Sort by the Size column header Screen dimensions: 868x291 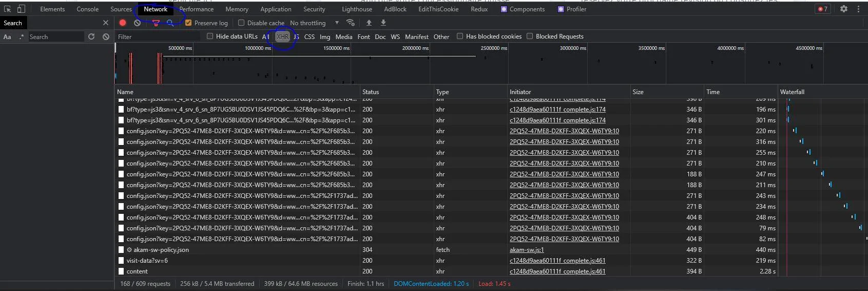pyautogui.click(x=666, y=92)
